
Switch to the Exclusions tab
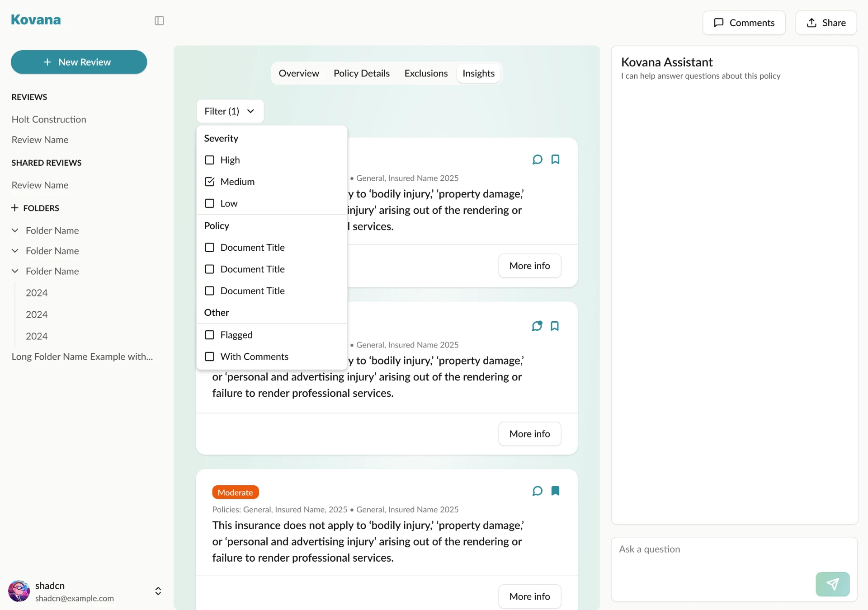[426, 73]
